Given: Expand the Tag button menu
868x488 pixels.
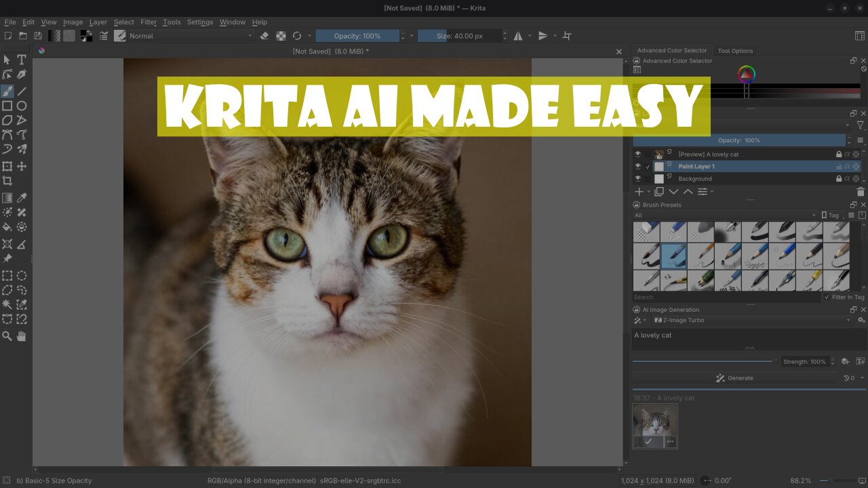Looking at the screenshot, I should [x=833, y=216].
